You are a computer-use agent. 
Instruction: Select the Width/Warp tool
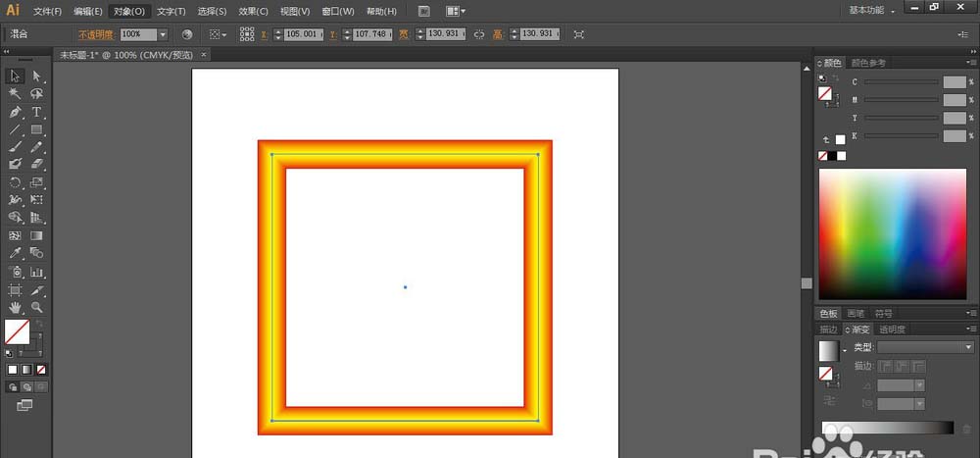[16, 200]
